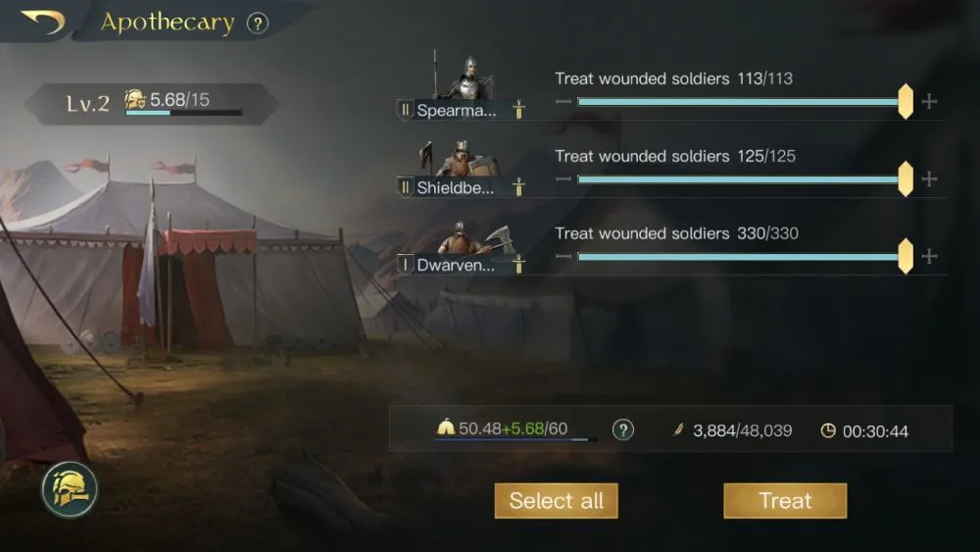Screen dimensions: 980x552
Task: Open Spearman upgrade arrow icon
Action: tap(518, 110)
